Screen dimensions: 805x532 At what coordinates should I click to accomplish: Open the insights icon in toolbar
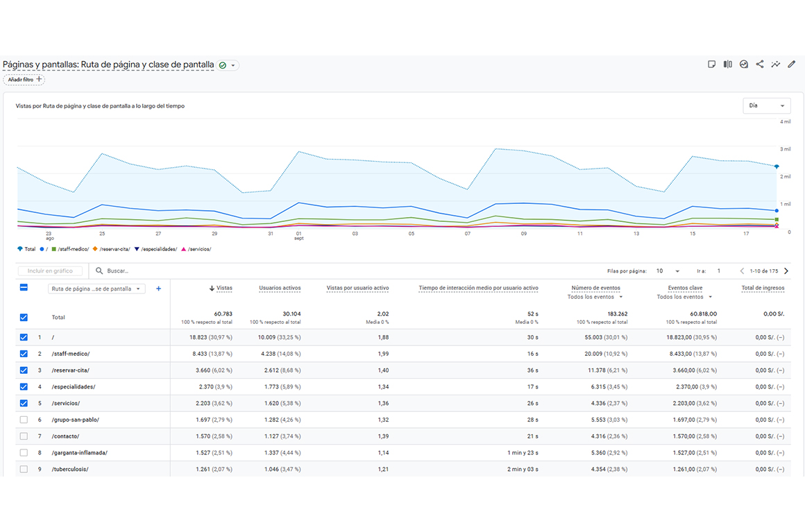pos(744,65)
